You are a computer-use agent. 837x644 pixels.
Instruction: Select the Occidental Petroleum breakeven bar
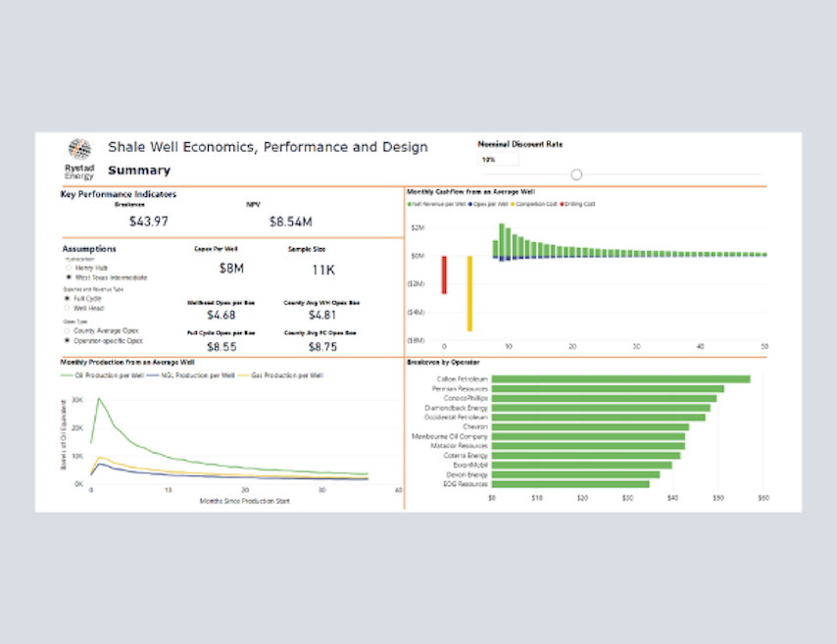(599, 417)
